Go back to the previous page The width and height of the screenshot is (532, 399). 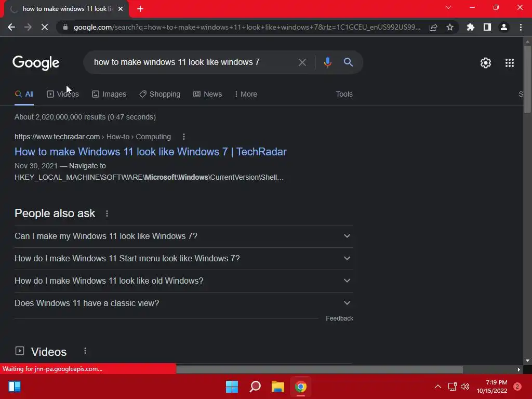pos(11,27)
